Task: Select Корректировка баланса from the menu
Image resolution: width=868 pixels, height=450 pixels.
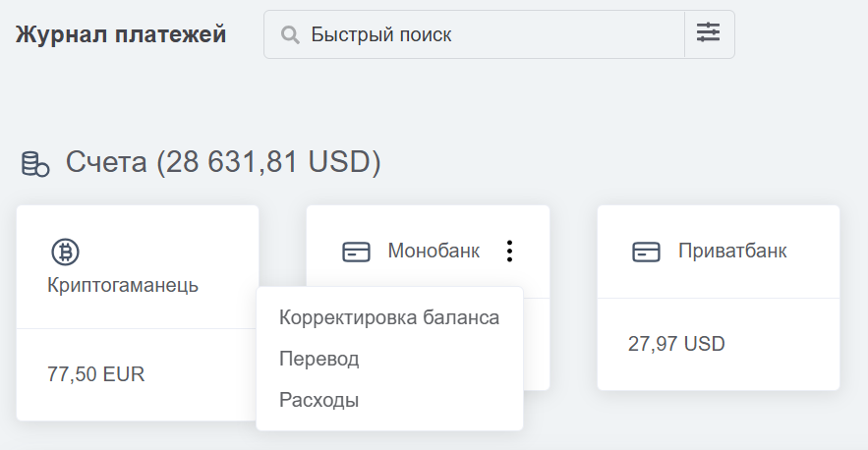Action: pyautogui.click(x=389, y=317)
